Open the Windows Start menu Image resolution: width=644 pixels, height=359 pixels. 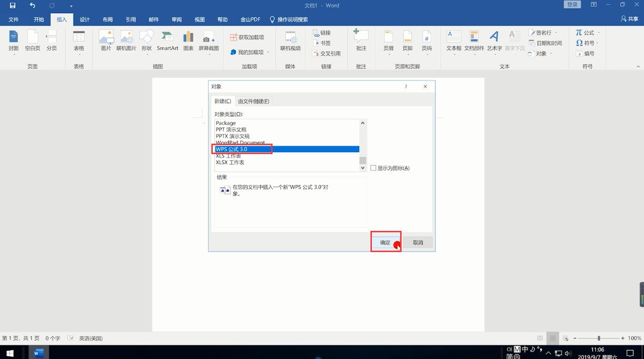(10, 352)
